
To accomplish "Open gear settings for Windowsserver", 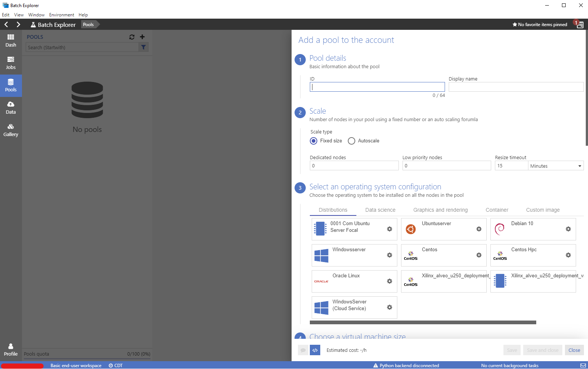I will (390, 255).
